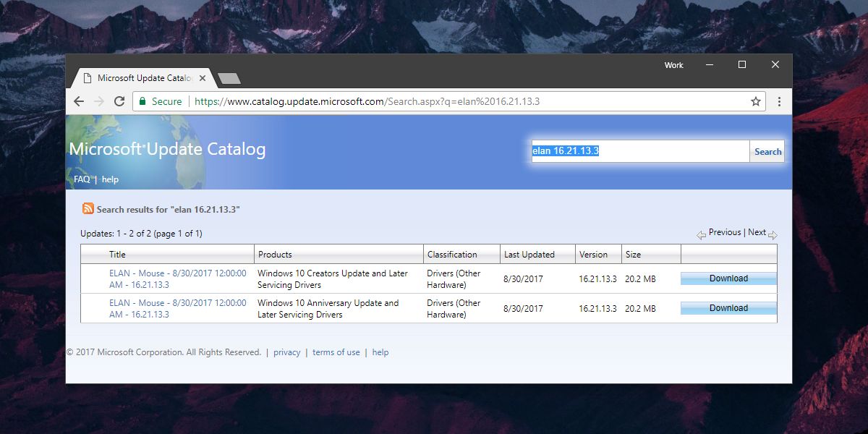
Task: Close the Chrome browser window
Action: [775, 64]
